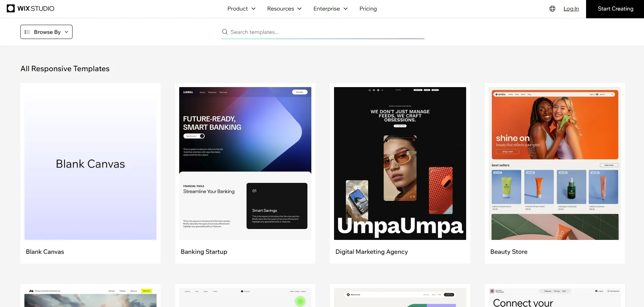
Task: Click the Digital Marketing Agency title
Action: 372,252
